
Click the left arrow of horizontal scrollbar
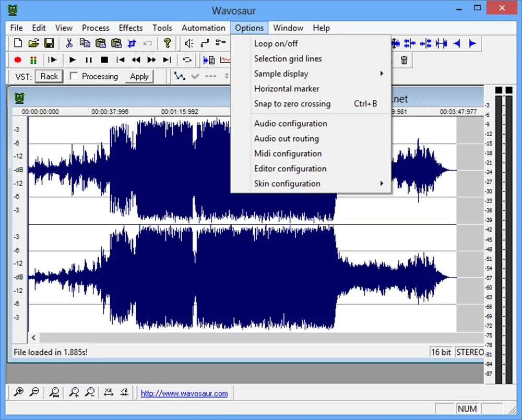tap(33, 338)
